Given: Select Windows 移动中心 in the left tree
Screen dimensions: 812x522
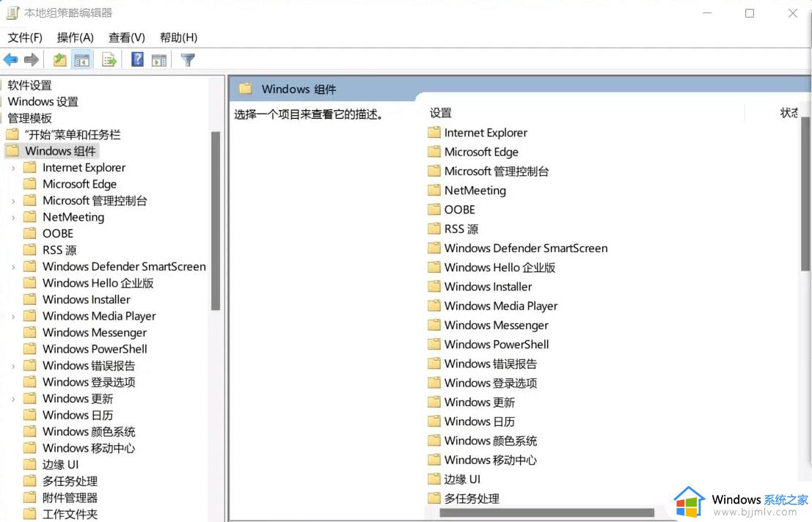Looking at the screenshot, I should (89, 449).
